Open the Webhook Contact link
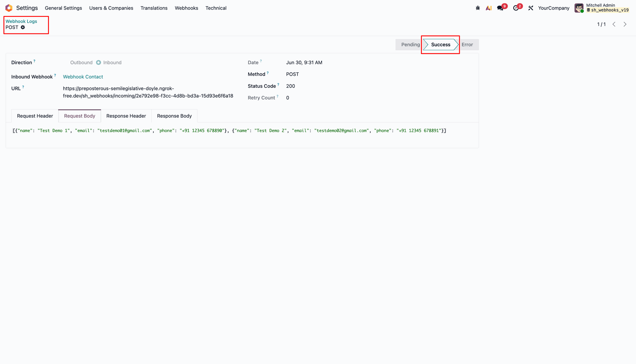The width and height of the screenshot is (636, 364). 83,77
